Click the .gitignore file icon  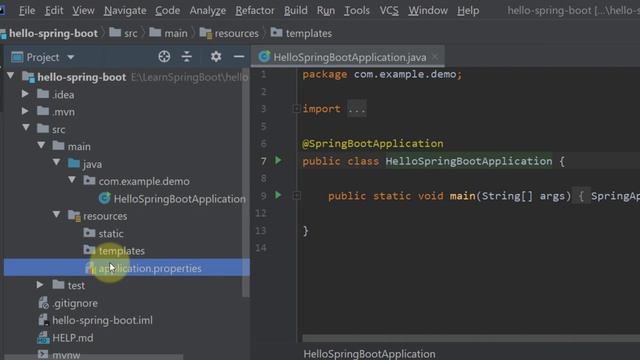point(43,303)
